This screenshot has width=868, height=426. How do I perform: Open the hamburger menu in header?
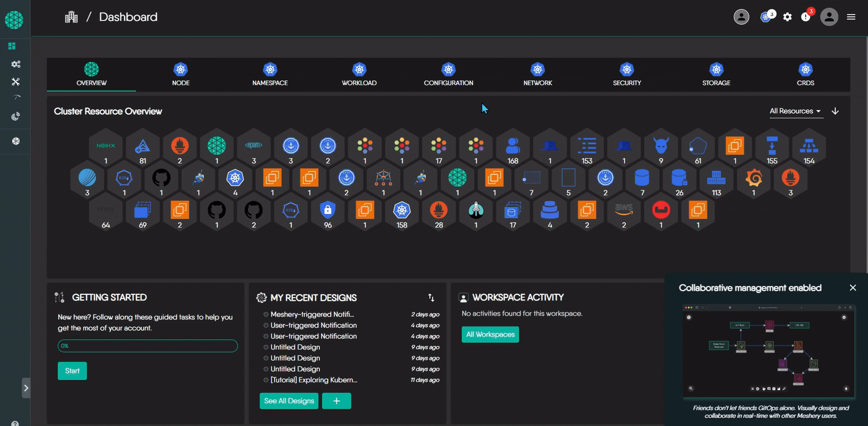[x=851, y=17]
